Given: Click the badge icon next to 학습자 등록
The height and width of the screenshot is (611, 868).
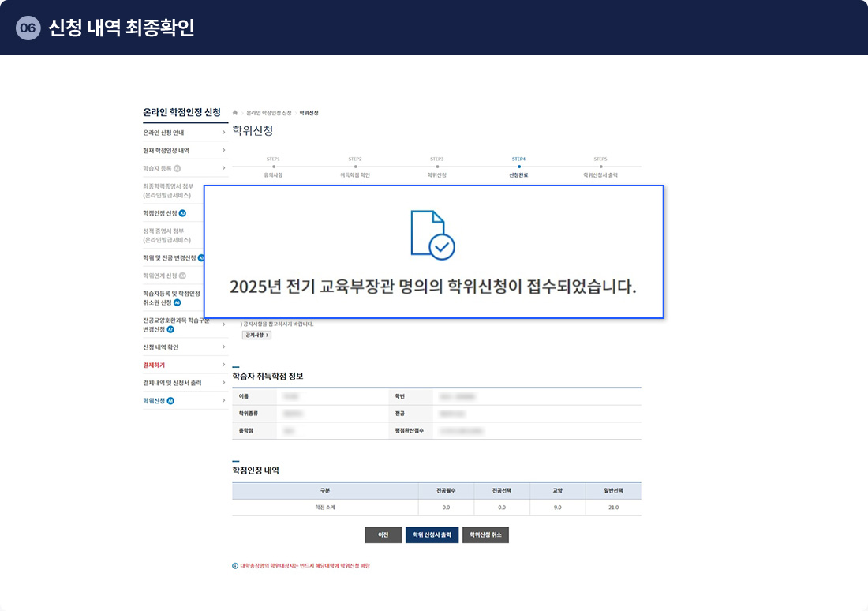Looking at the screenshot, I should pyautogui.click(x=178, y=168).
